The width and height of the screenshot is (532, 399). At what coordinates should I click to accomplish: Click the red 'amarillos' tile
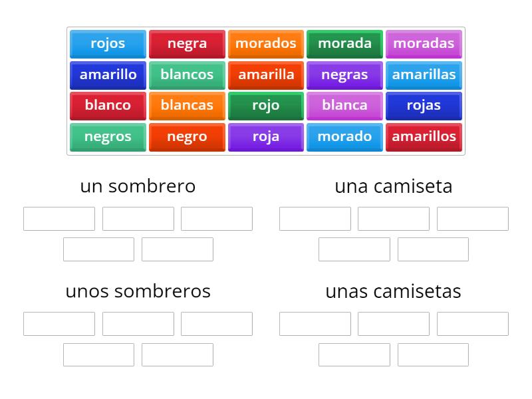click(x=424, y=137)
